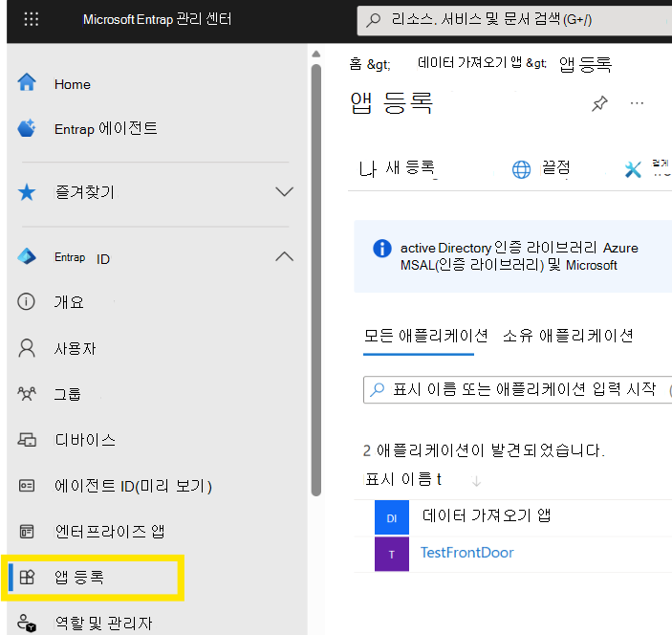The height and width of the screenshot is (635, 672).
Task: Click the sidebar vertical scrollbar thumb
Action: tap(316, 279)
